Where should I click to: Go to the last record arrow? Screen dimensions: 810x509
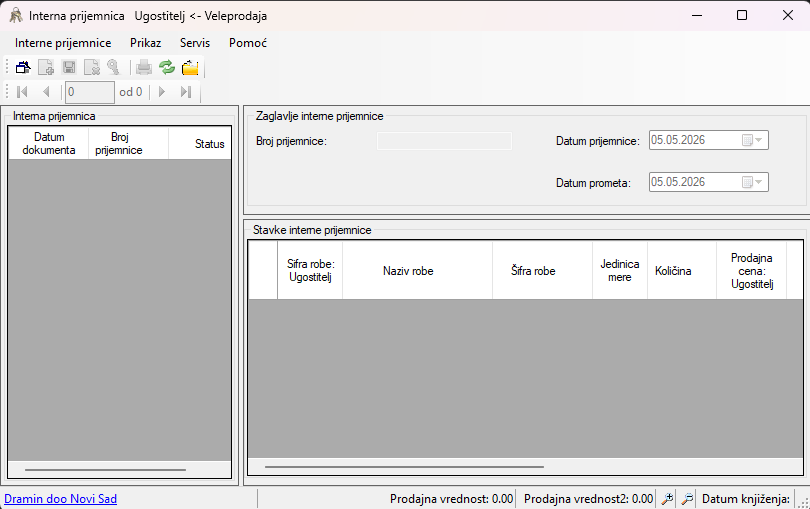click(186, 92)
